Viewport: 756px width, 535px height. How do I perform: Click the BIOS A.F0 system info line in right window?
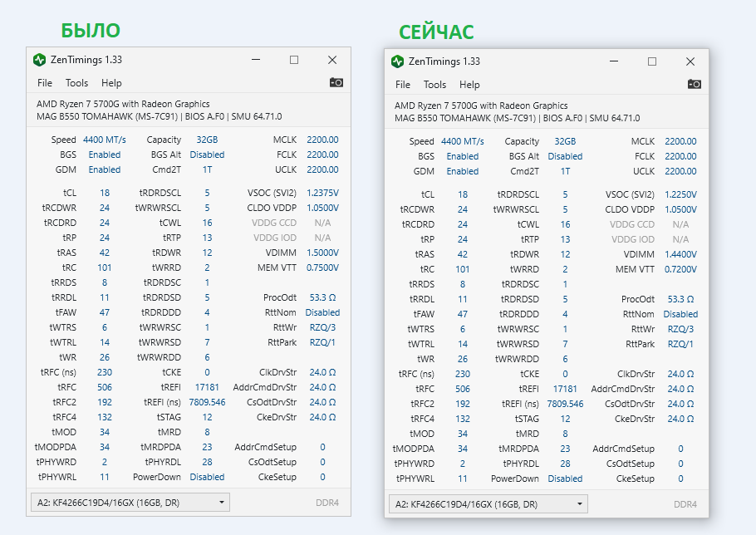pos(556,118)
